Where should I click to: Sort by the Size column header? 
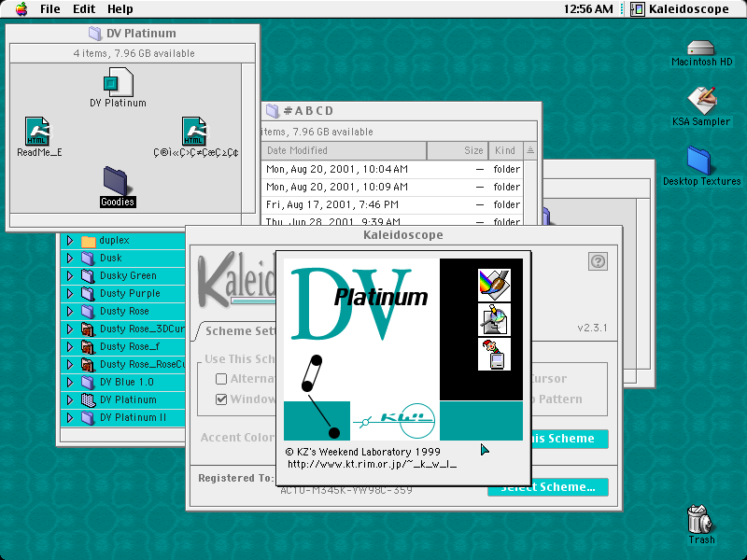point(458,150)
